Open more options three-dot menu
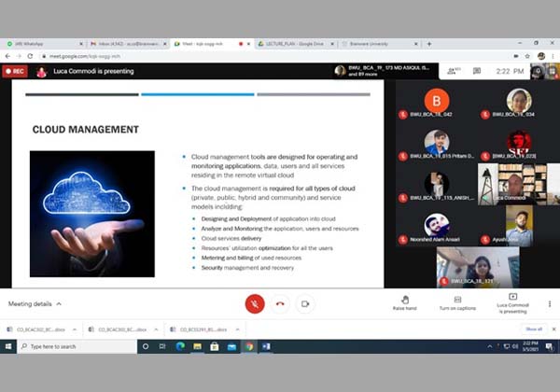This screenshot has width=560, height=392. 549,303
